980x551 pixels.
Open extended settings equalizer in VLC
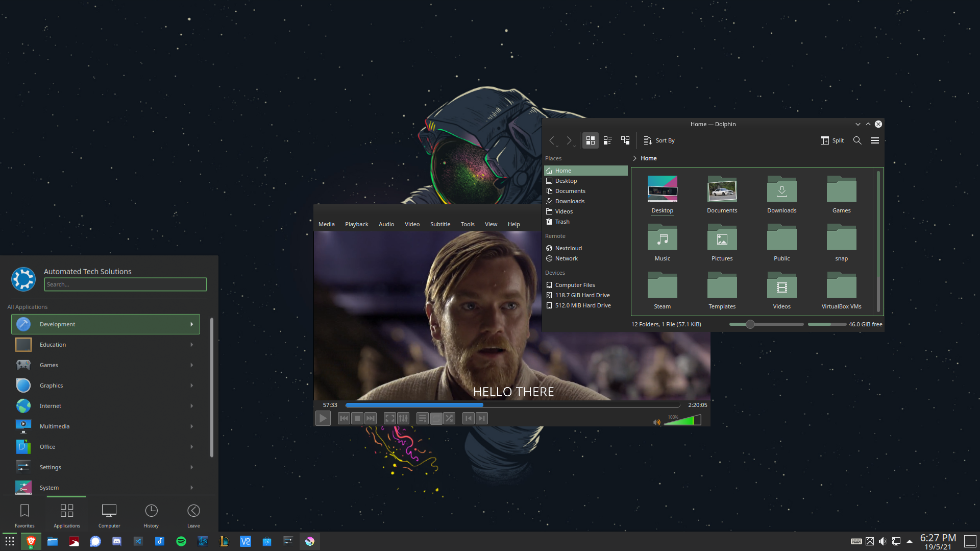point(403,419)
